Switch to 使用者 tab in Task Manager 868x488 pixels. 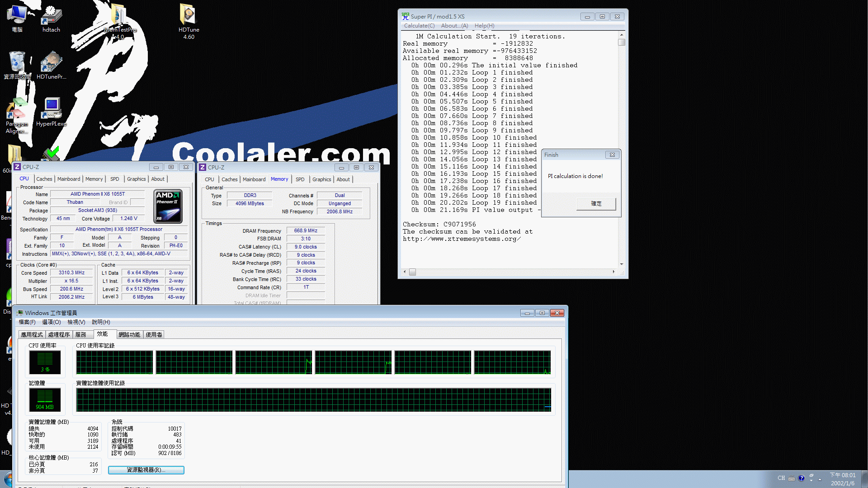(154, 335)
